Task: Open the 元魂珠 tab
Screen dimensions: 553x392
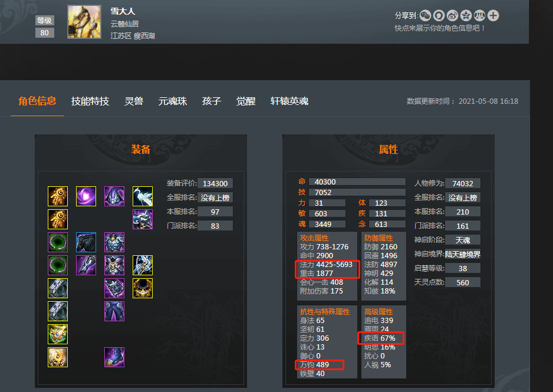Action: point(173,101)
